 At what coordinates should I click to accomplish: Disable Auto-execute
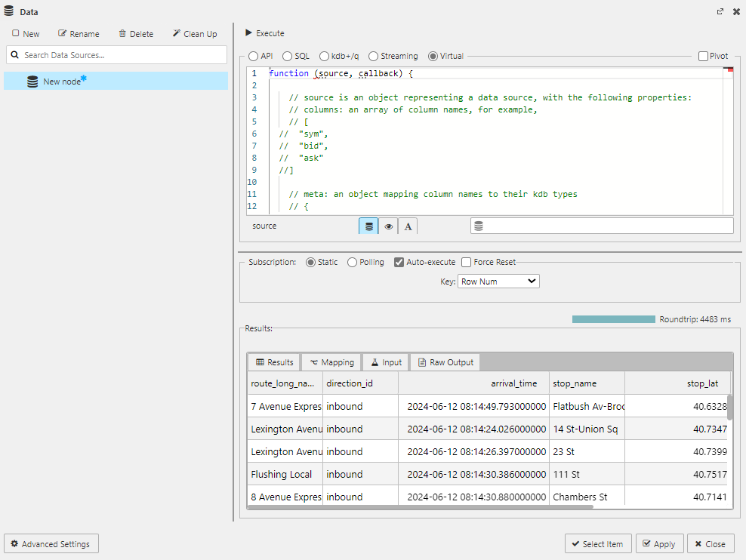[x=398, y=262]
